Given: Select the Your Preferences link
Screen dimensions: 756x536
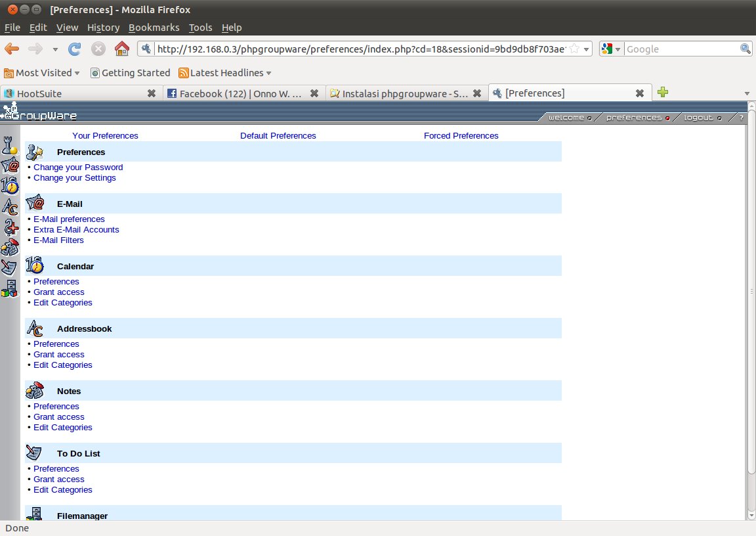Looking at the screenshot, I should (x=105, y=135).
